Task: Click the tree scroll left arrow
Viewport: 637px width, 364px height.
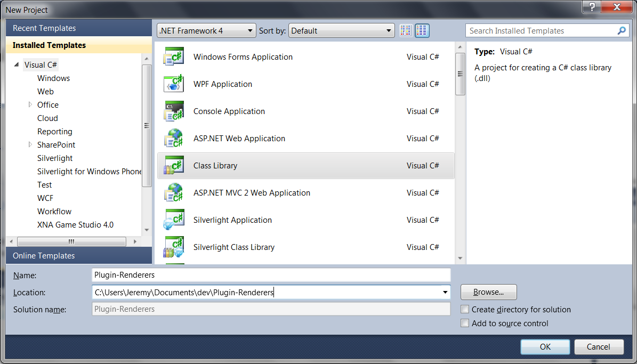Action: (x=11, y=241)
